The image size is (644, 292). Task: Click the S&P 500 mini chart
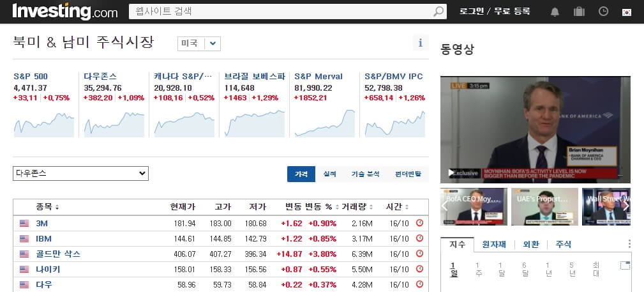pyautogui.click(x=44, y=125)
